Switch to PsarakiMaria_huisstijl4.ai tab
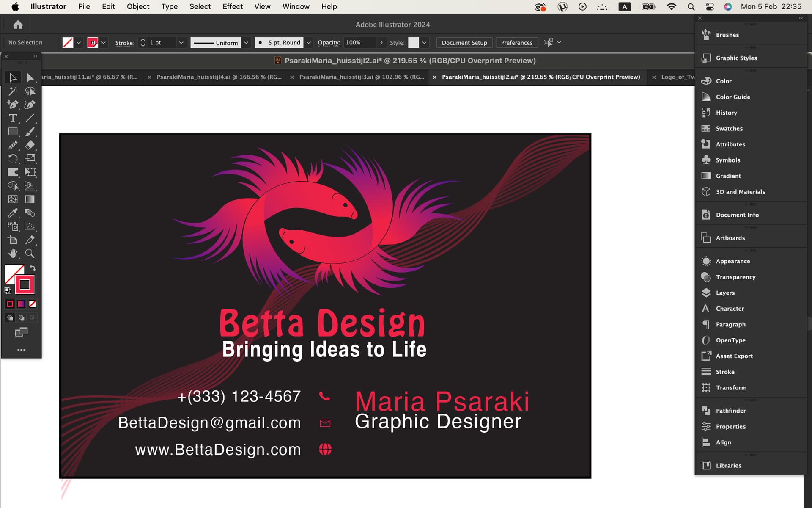812x508 pixels. click(x=219, y=77)
